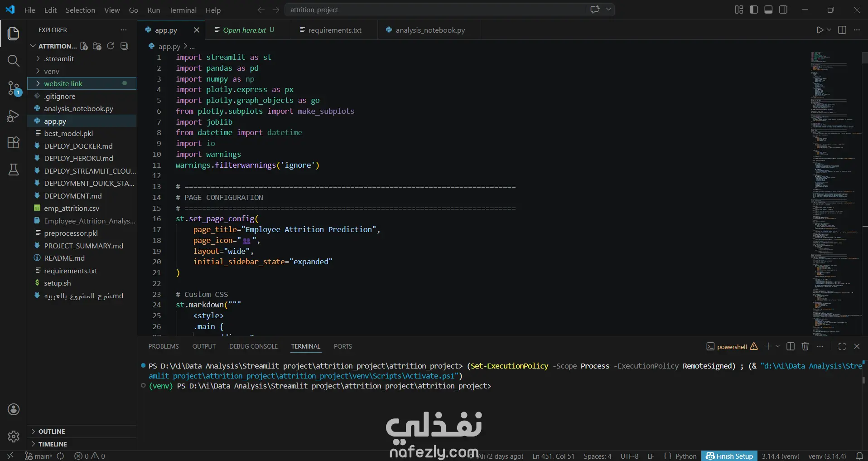Collapse all folders in Explorer
This screenshot has height=461, width=868.
124,46
